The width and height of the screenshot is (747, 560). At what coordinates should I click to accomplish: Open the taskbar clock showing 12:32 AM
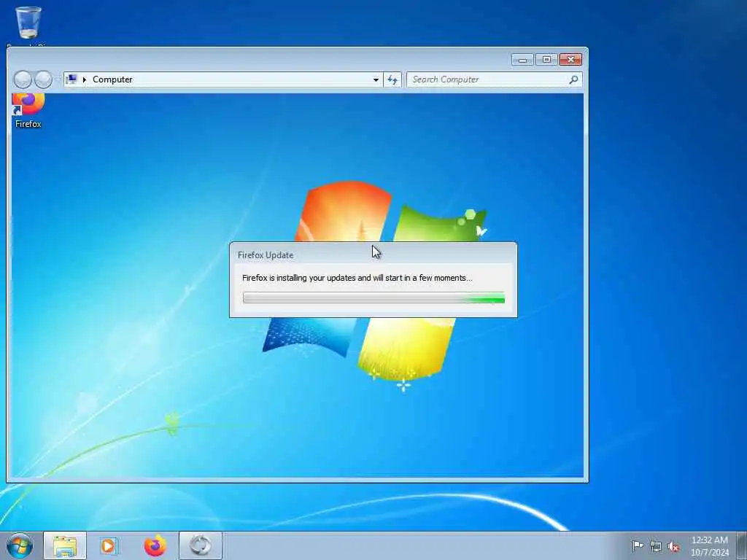(x=709, y=545)
